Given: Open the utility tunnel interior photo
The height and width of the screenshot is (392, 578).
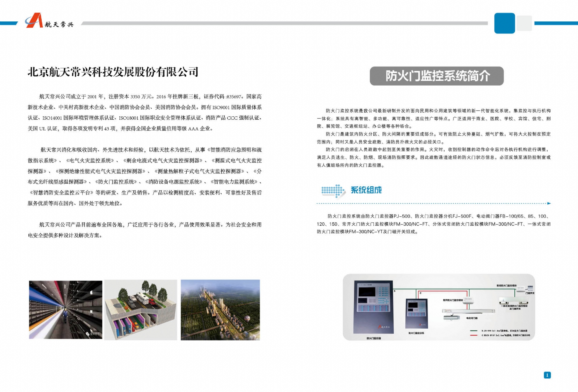Looking at the screenshot, I should [x=66, y=310].
